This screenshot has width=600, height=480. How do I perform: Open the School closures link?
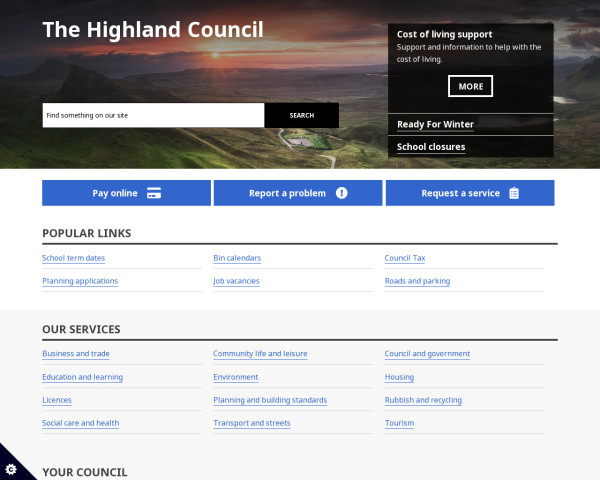click(x=431, y=147)
